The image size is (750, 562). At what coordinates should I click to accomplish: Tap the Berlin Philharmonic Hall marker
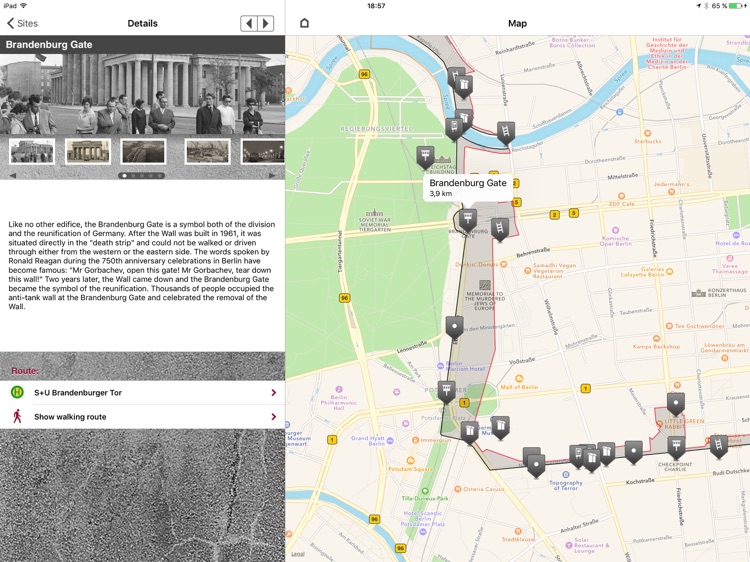(x=339, y=398)
